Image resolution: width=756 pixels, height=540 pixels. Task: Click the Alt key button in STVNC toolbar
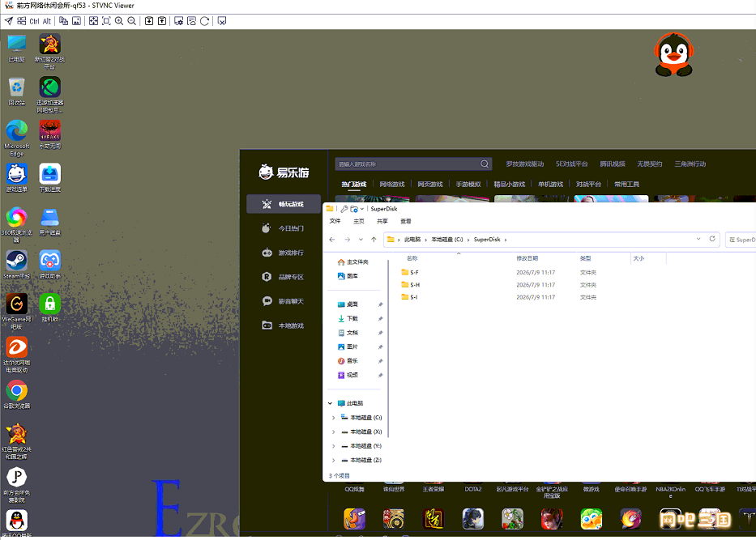(x=47, y=21)
